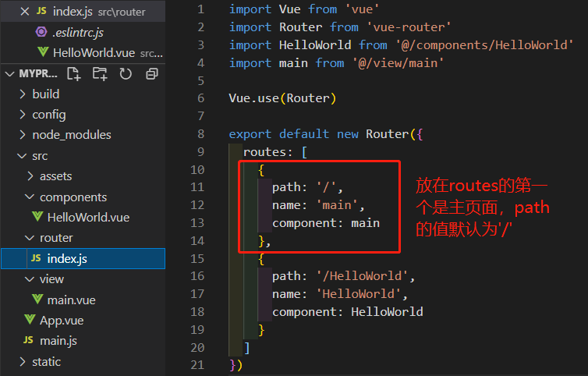Select the assets folder
Screen dimensions: 588x376
click(x=56, y=176)
